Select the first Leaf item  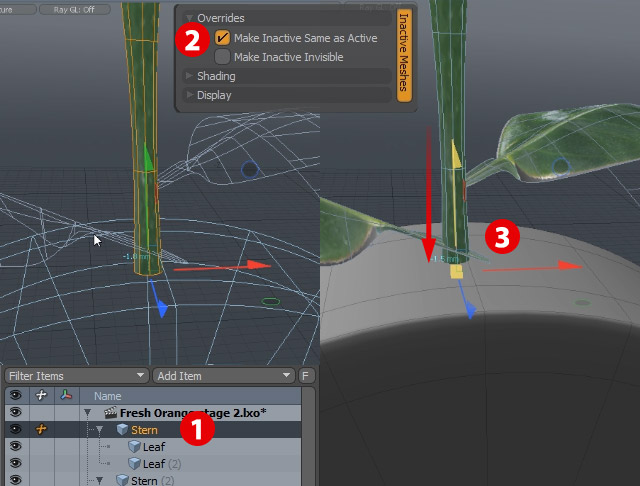[x=154, y=447]
